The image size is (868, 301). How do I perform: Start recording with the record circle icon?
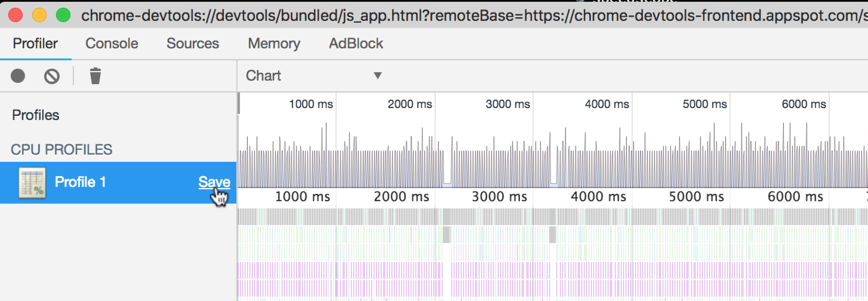pyautogui.click(x=18, y=76)
